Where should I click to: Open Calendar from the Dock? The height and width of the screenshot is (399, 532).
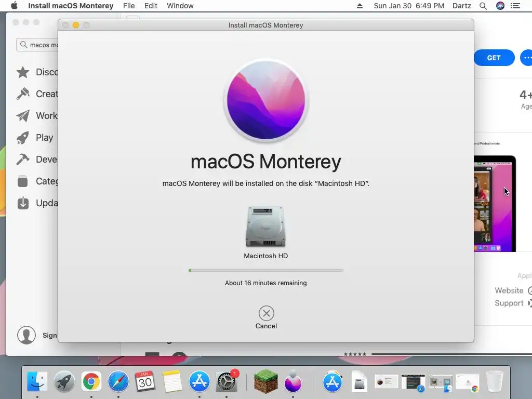pyautogui.click(x=145, y=381)
